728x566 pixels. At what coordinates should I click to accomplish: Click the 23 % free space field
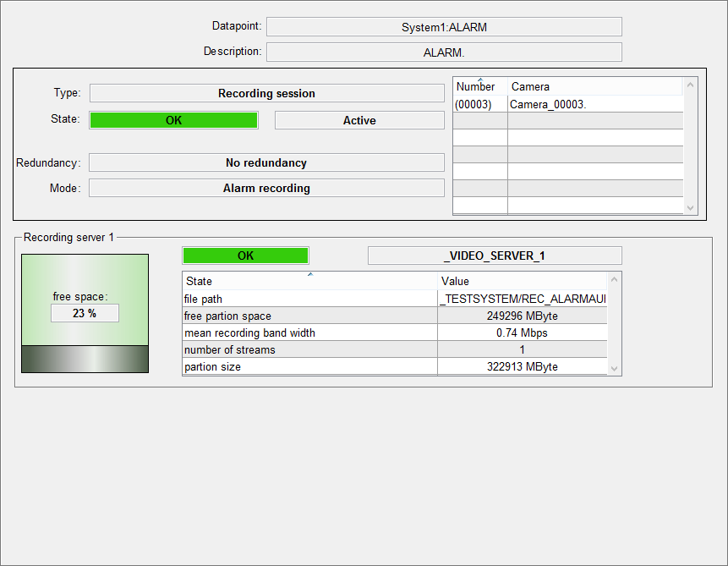point(85,313)
